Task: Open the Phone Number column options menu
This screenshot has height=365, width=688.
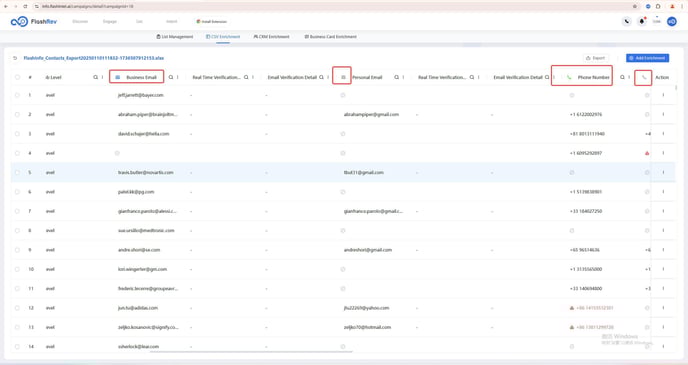Action: click(x=629, y=77)
